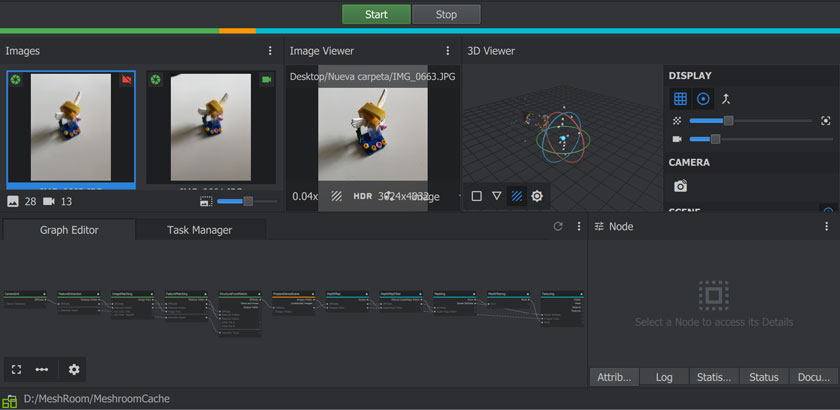Image resolution: width=840 pixels, height=410 pixels.
Task: Click the camera snapshot icon under CAMERA
Action: tap(680, 186)
